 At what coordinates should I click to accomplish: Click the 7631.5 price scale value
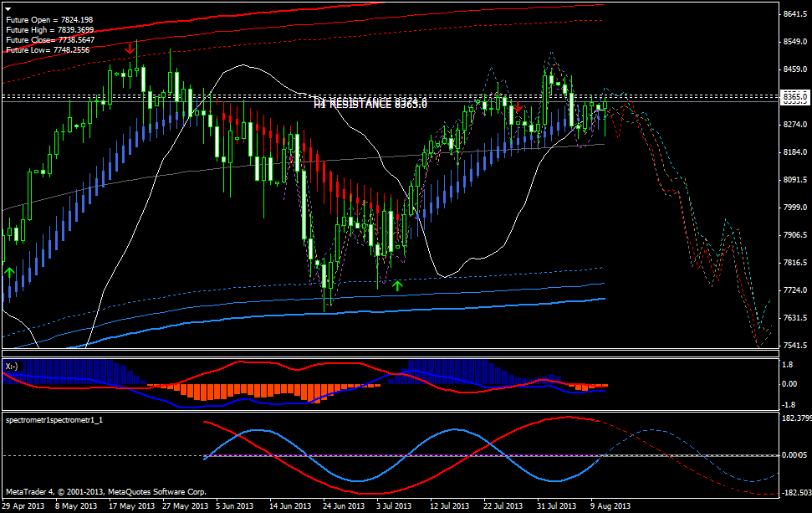pos(795,318)
